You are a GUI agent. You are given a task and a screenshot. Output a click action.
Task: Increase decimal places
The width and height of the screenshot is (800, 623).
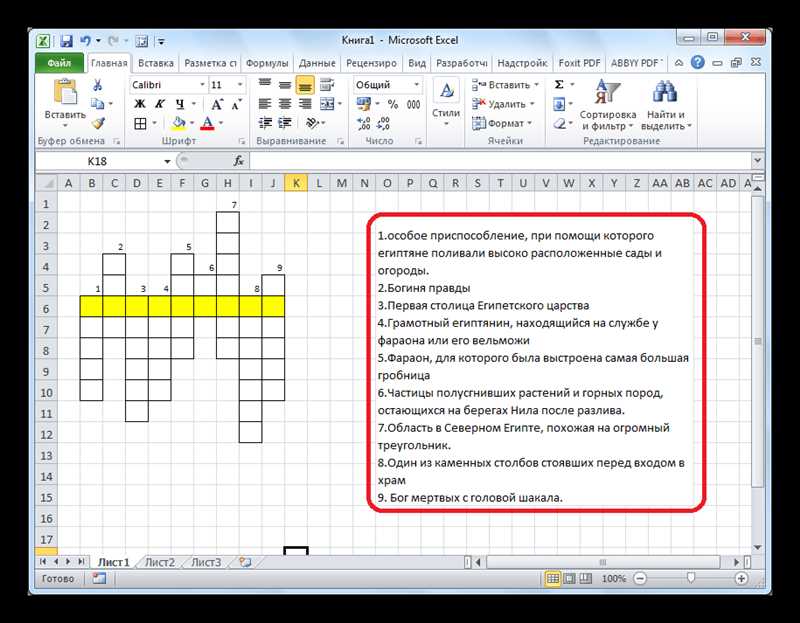(x=364, y=123)
